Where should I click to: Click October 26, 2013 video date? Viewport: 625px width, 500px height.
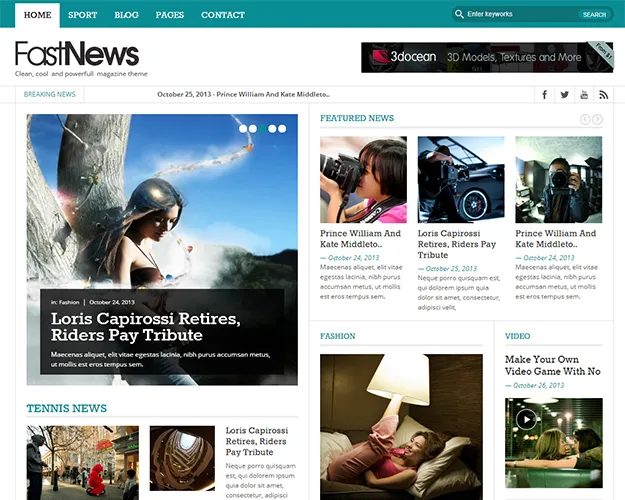(x=539, y=385)
